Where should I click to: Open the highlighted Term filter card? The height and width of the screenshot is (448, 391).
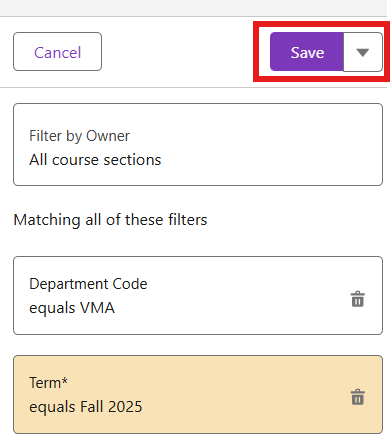click(198, 394)
